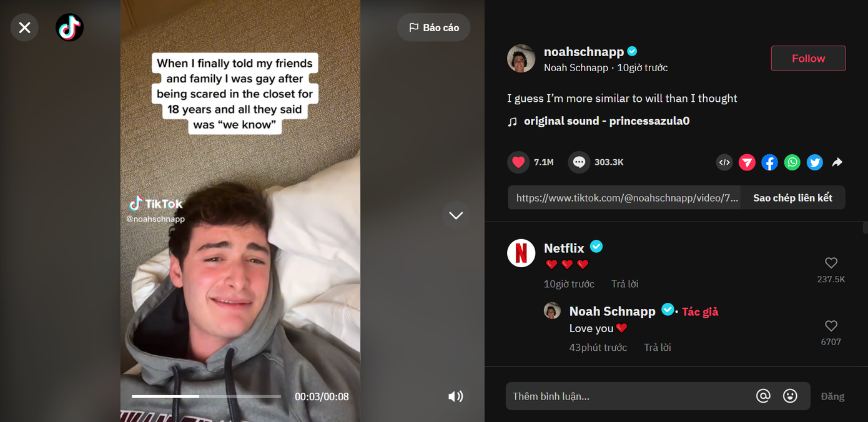Follow the noahschnapp account
This screenshot has width=868, height=422.
coord(808,58)
